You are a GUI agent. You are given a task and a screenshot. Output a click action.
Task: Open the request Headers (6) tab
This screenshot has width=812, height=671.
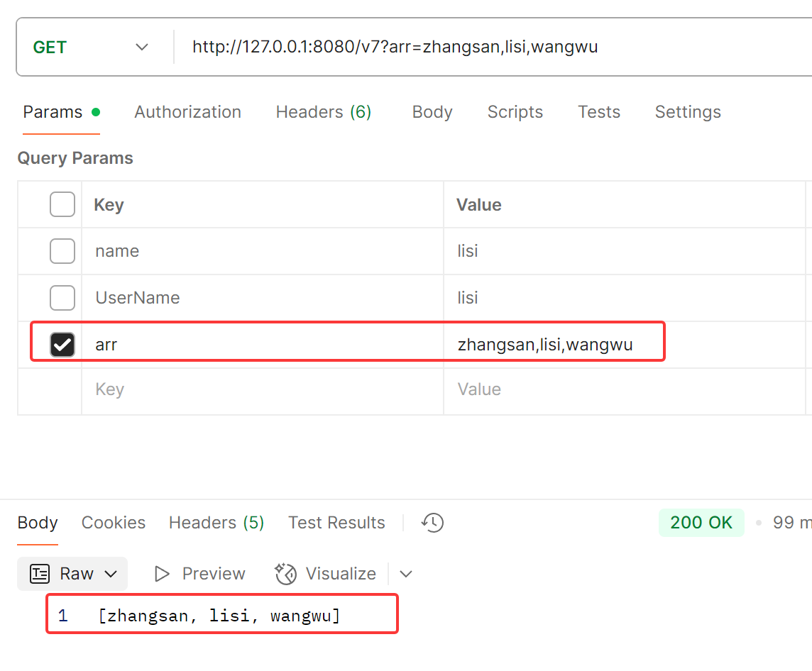click(x=324, y=112)
